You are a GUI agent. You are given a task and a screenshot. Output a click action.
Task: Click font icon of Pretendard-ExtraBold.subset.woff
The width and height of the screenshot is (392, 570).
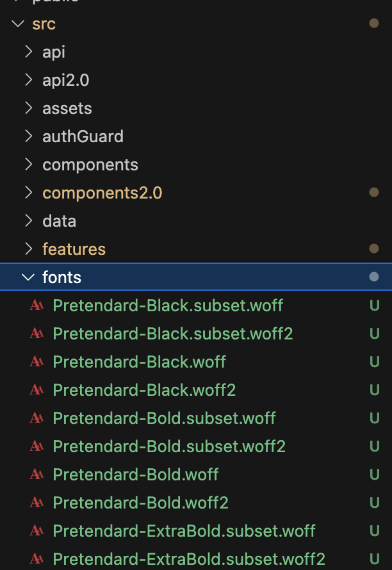(37, 530)
